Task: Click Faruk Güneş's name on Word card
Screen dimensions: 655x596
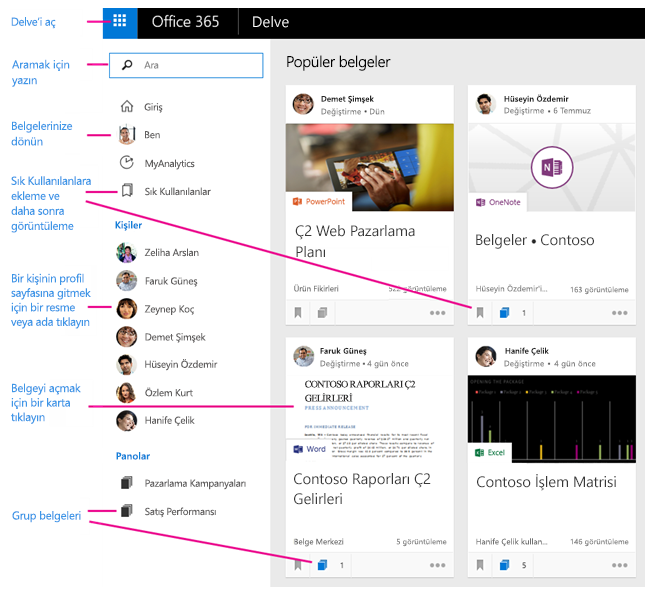Action: 343,351
